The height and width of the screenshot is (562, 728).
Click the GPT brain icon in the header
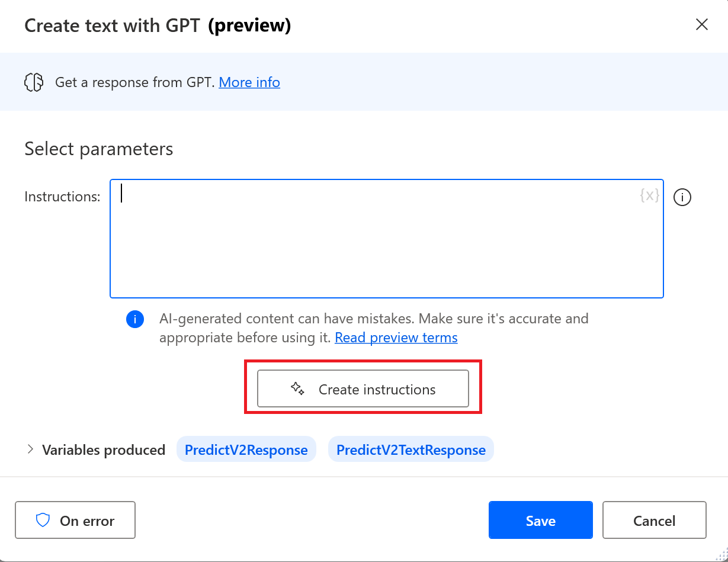(x=34, y=82)
